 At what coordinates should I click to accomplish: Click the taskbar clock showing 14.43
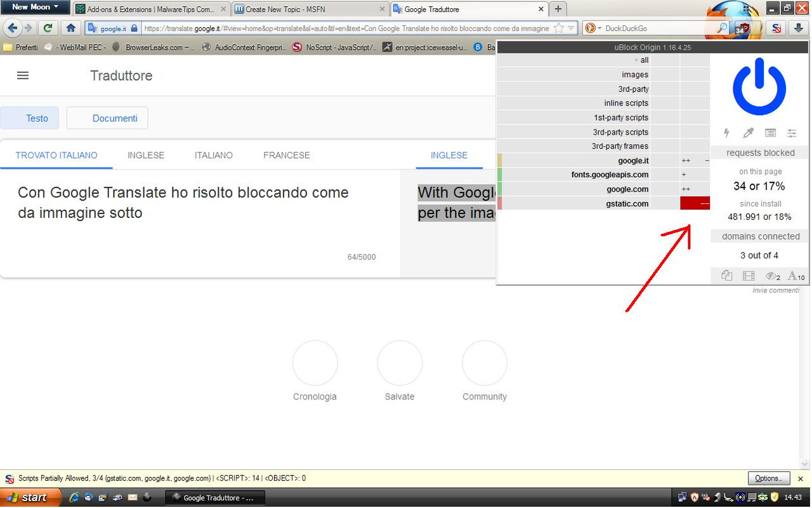coord(793,497)
